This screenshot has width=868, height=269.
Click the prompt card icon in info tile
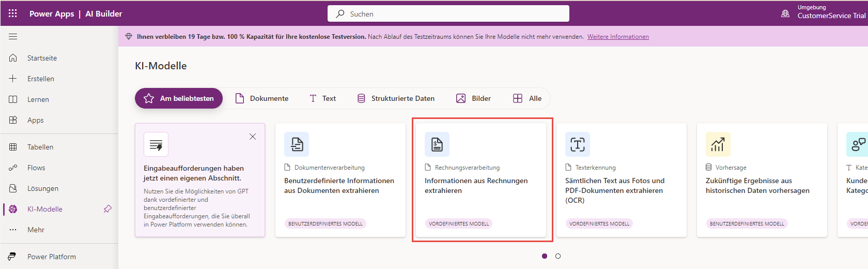coord(156,144)
